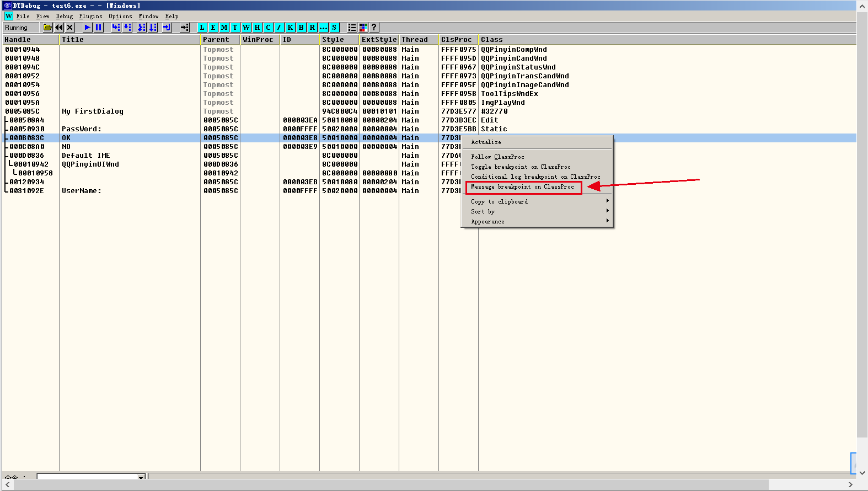Click the Parent column header
Image resolution: width=868 pixels, height=491 pixels.
220,40
